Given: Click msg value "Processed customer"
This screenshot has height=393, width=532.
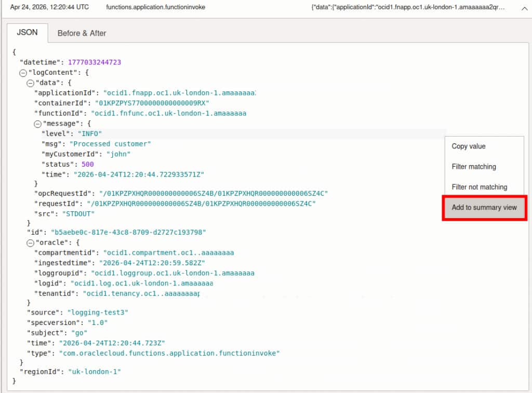Looking at the screenshot, I should 110,144.
